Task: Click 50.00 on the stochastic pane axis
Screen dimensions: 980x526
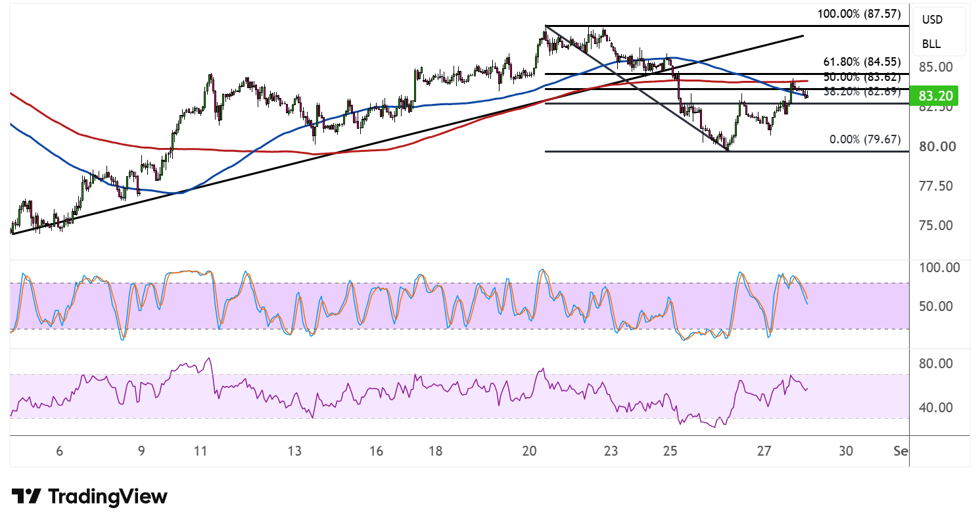Action: [936, 306]
